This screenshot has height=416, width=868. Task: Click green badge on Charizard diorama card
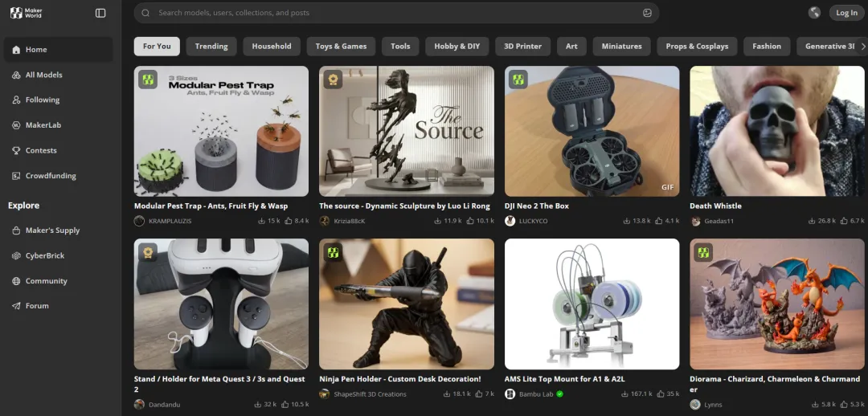point(703,253)
